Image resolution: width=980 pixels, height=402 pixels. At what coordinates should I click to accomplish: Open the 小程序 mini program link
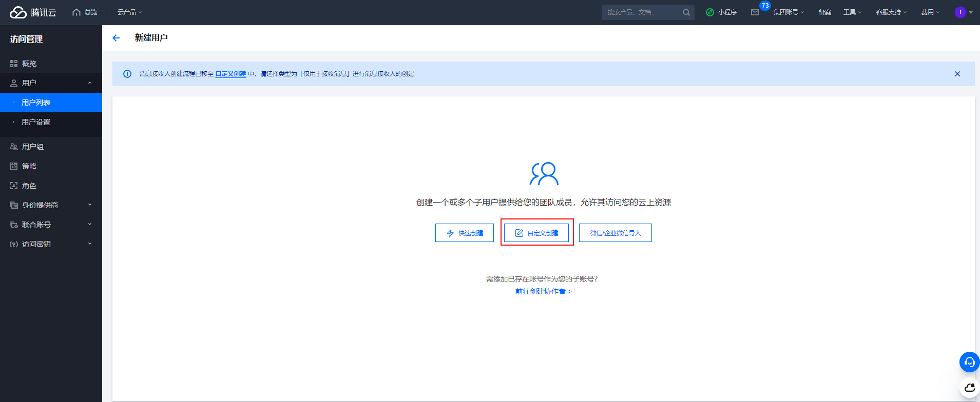tap(721, 12)
